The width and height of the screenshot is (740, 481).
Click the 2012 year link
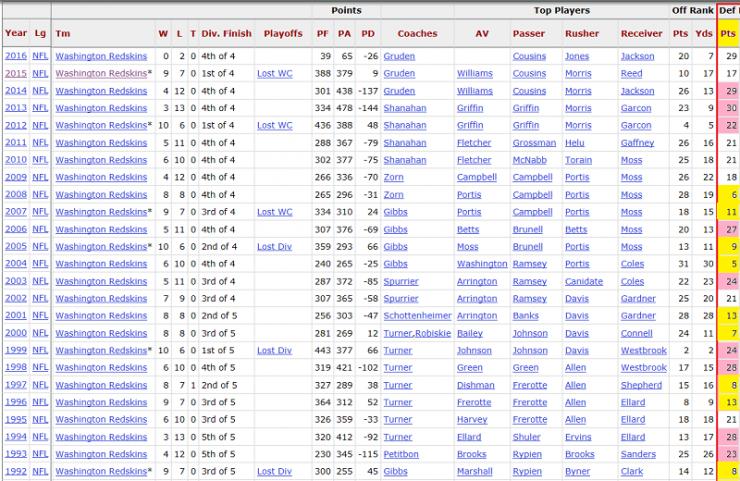(x=16, y=126)
